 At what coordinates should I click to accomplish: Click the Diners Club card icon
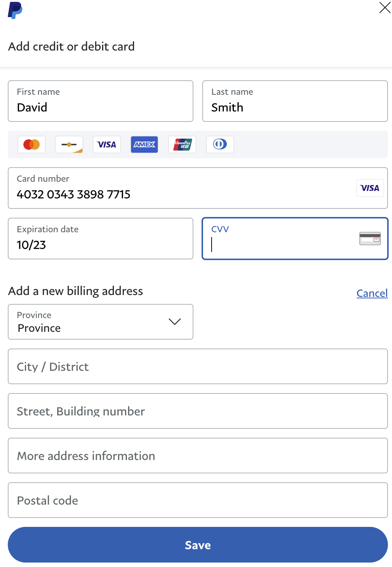(x=220, y=145)
